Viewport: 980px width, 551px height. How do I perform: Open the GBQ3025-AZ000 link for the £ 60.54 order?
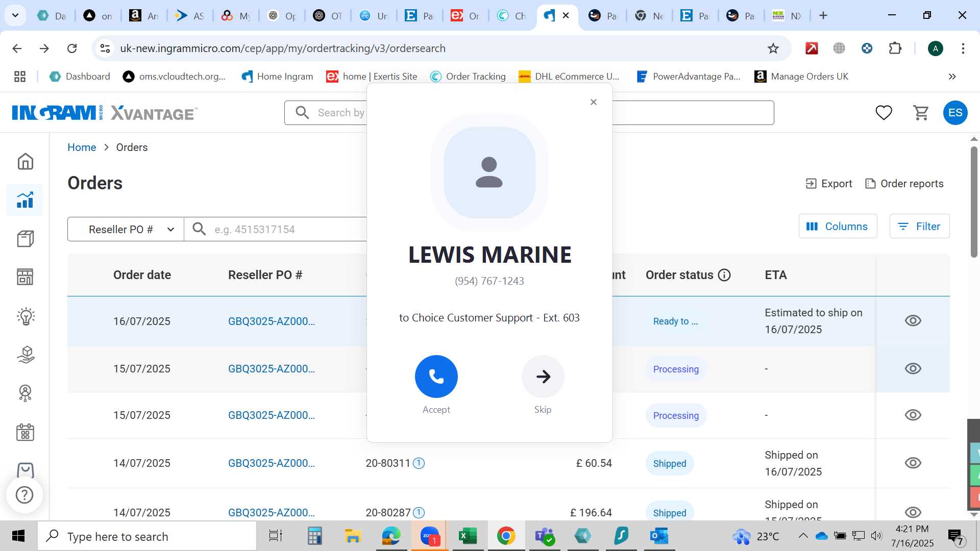pyautogui.click(x=272, y=463)
